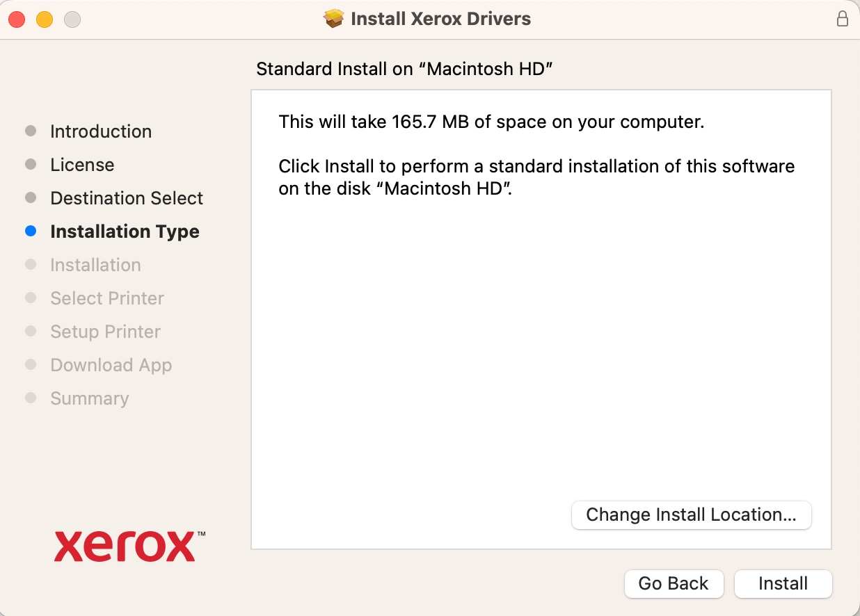Select the Setup Printer step
The width and height of the screenshot is (860, 616).
coord(105,332)
